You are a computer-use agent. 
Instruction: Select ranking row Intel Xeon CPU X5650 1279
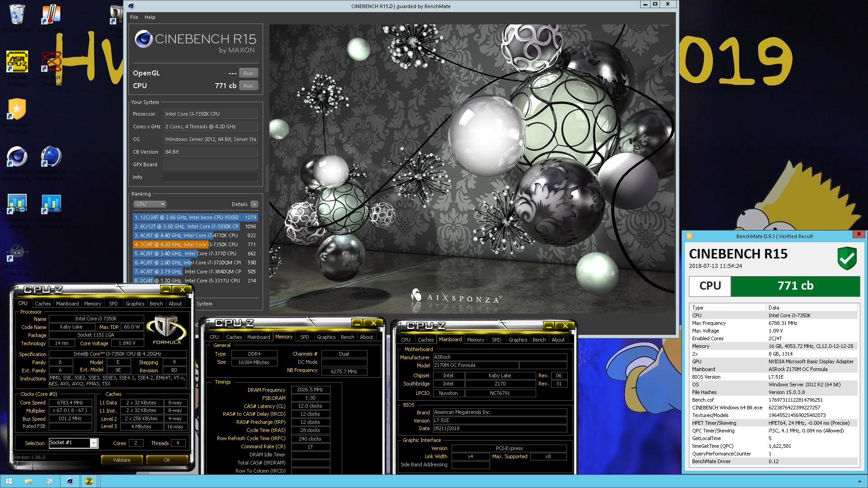pyautogui.click(x=195, y=217)
